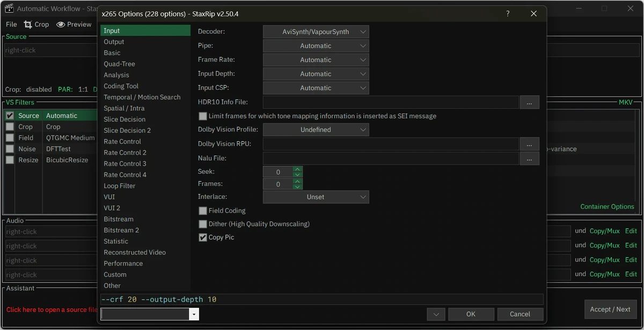Image resolution: width=644 pixels, height=330 pixels.
Task: Click the Crop icon in menu bar
Action: [x=28, y=24]
